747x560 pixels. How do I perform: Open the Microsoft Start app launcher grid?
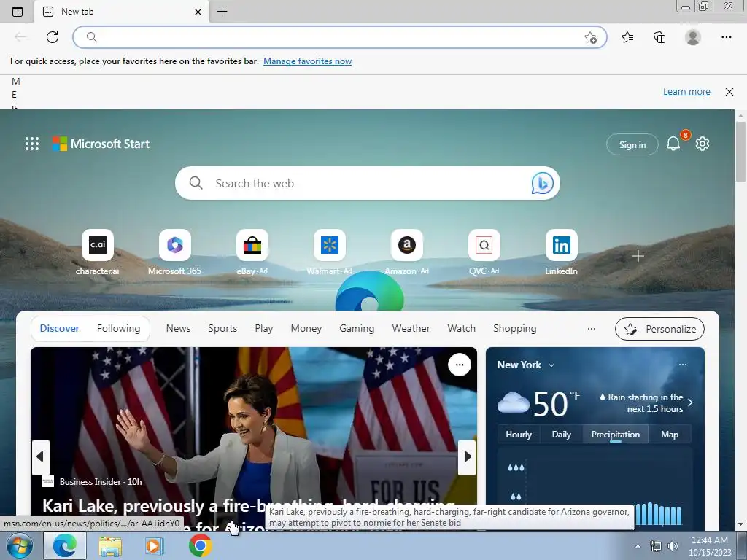point(32,144)
